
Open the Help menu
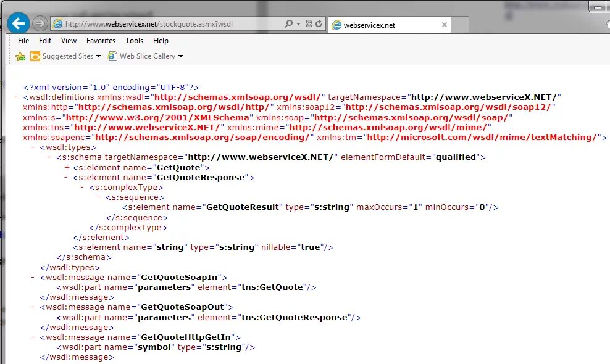(161, 41)
